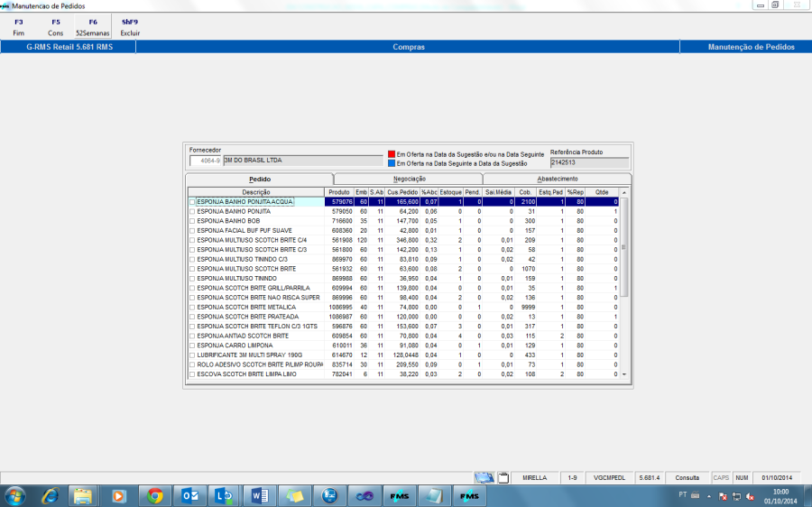This screenshot has width=812, height=507.
Task: Check ESPONJA SCOTCH BRITE GRILL/PARRILA row box
Action: click(x=192, y=289)
